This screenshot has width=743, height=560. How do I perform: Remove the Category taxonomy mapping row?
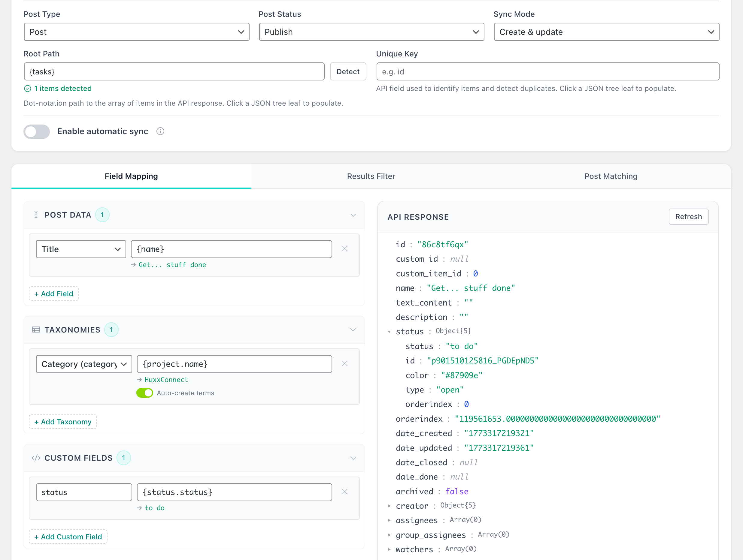click(345, 364)
